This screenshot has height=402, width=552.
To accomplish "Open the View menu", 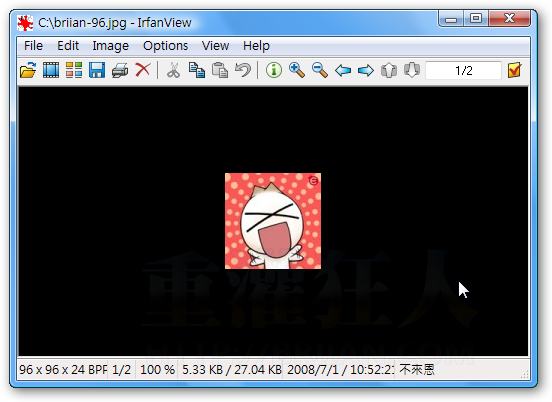I will [x=215, y=46].
